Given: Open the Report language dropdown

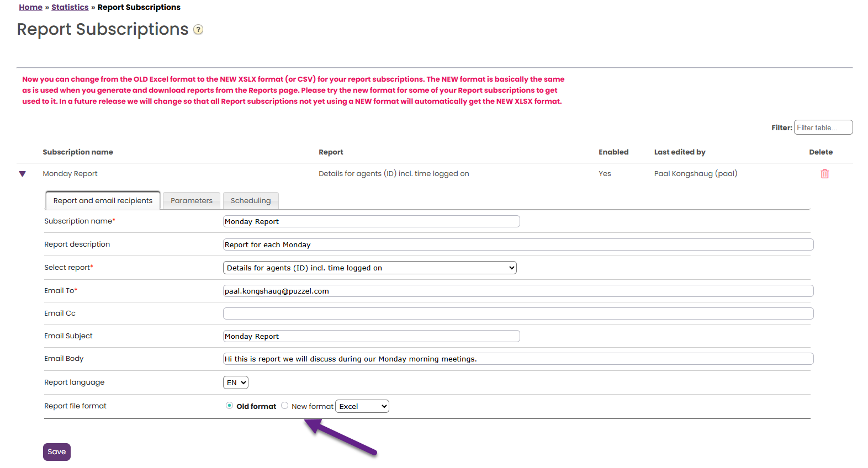Looking at the screenshot, I should pos(236,382).
